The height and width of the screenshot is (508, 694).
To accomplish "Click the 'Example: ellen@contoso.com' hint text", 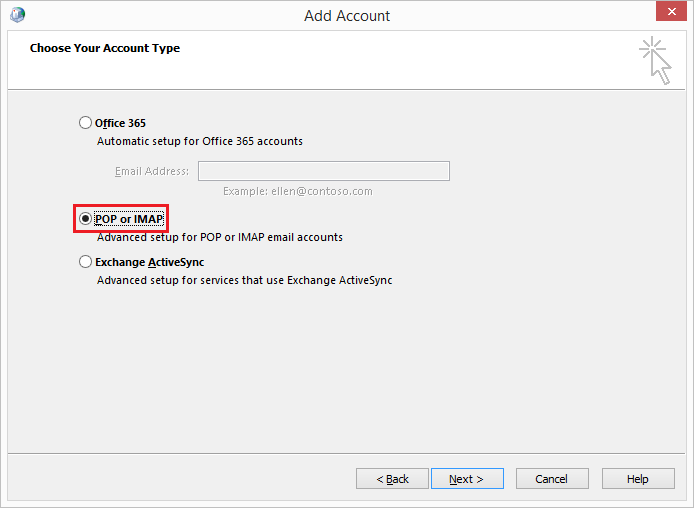I will tap(298, 191).
